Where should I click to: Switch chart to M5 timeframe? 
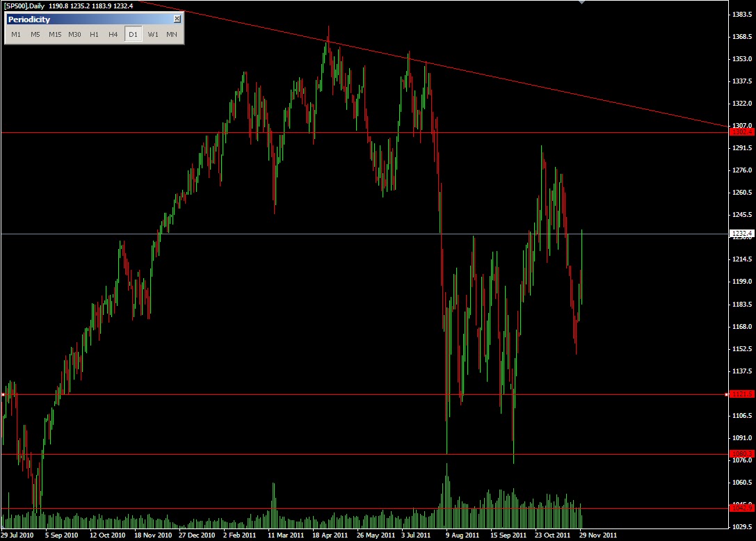(35, 34)
